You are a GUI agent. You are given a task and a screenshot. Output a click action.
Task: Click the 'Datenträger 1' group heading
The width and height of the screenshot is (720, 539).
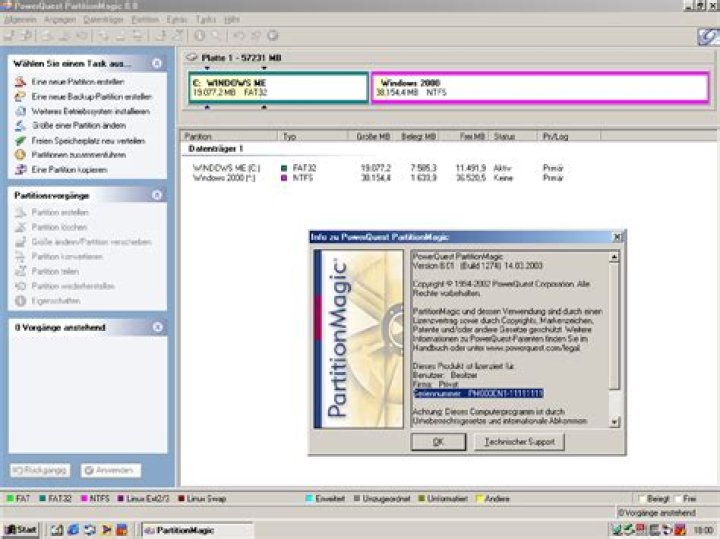[215, 149]
